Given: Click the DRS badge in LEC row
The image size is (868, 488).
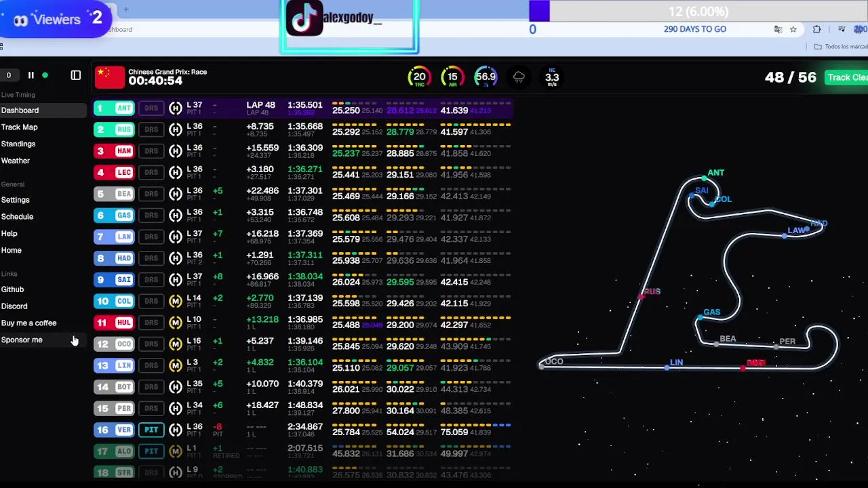Looking at the screenshot, I should tap(151, 172).
